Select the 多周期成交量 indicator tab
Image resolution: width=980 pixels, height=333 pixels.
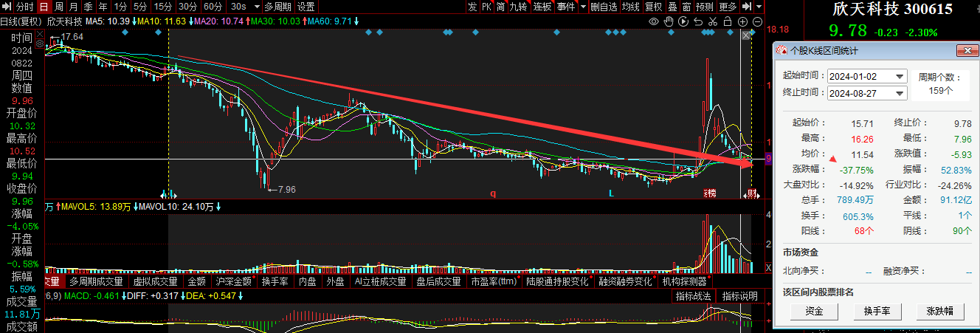97,281
